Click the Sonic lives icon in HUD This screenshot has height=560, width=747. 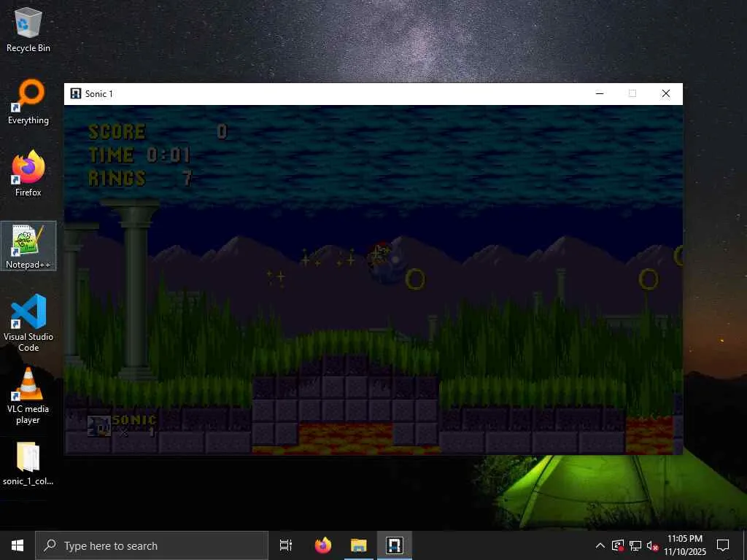click(99, 426)
